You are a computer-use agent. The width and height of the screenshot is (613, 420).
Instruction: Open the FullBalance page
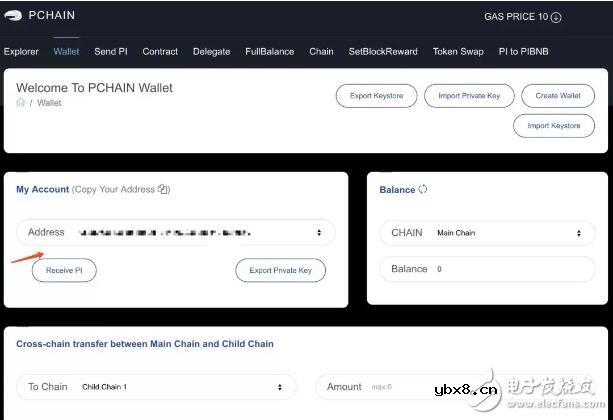(269, 52)
